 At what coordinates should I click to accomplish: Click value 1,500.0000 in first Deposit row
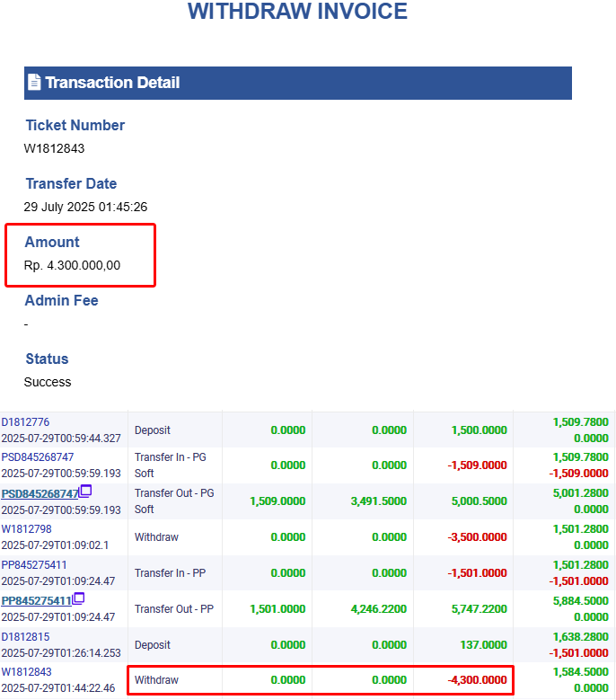(480, 430)
